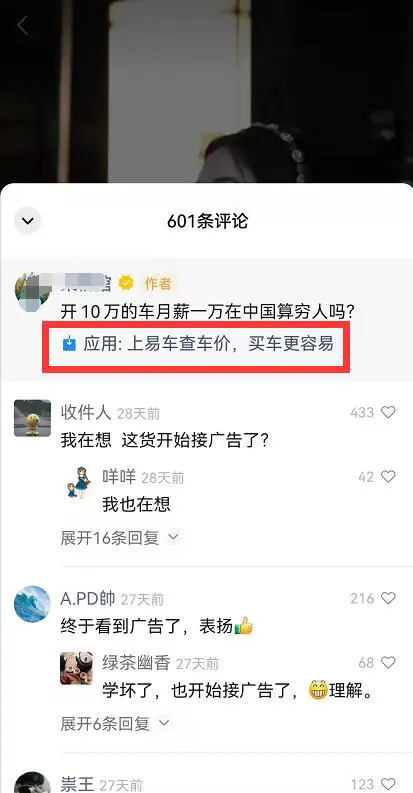
Task: Expand 展开16条回复 replies
Action: point(120,538)
